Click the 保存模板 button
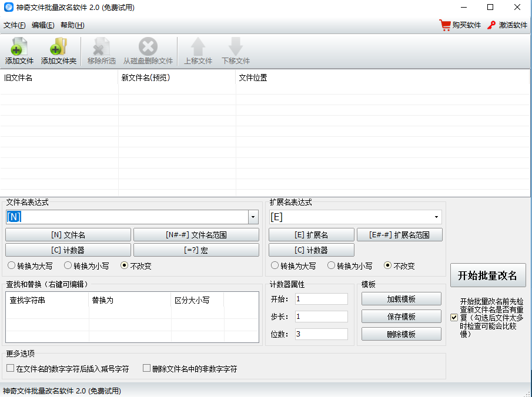The height and width of the screenshot is (397, 532). click(x=401, y=316)
